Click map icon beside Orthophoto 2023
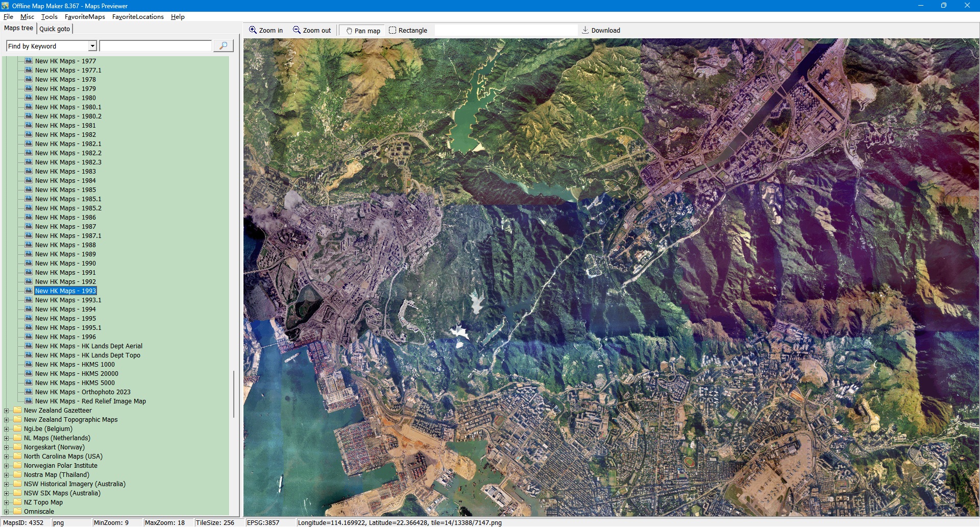Image resolution: width=980 pixels, height=527 pixels. click(29, 392)
